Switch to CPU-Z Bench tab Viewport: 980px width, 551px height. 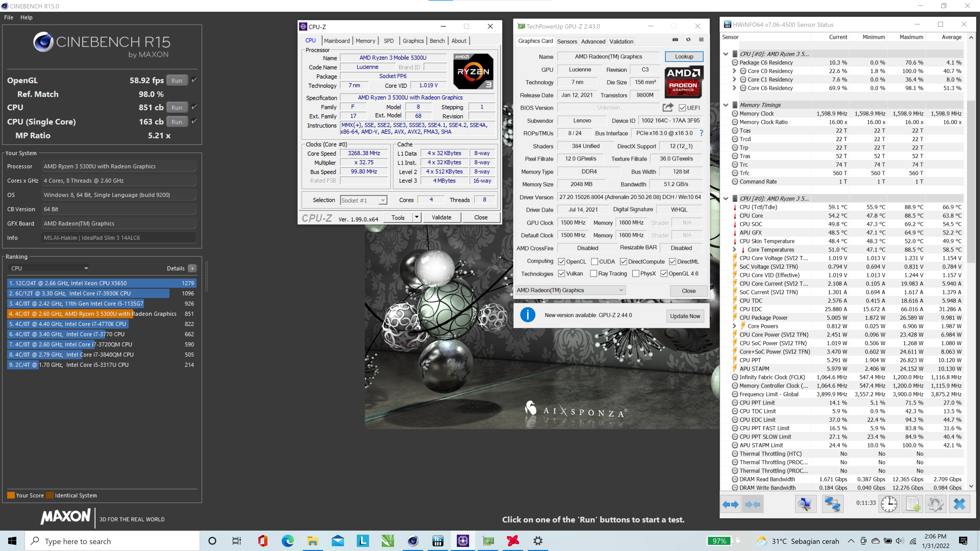point(437,41)
